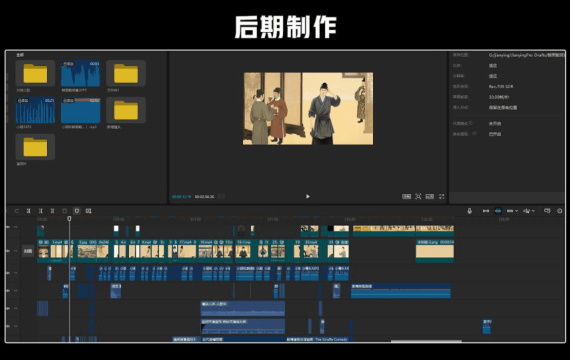Select the delete right trim tool
The image size is (570, 360).
point(52,211)
